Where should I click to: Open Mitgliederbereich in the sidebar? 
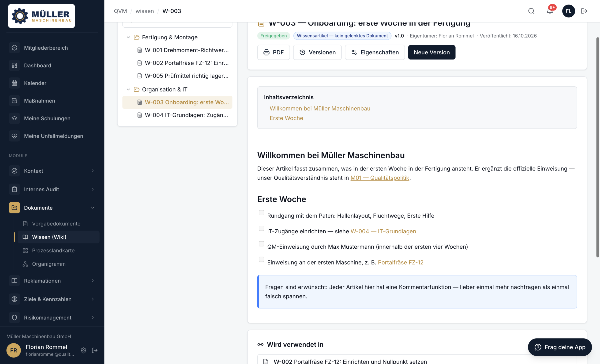52,48
